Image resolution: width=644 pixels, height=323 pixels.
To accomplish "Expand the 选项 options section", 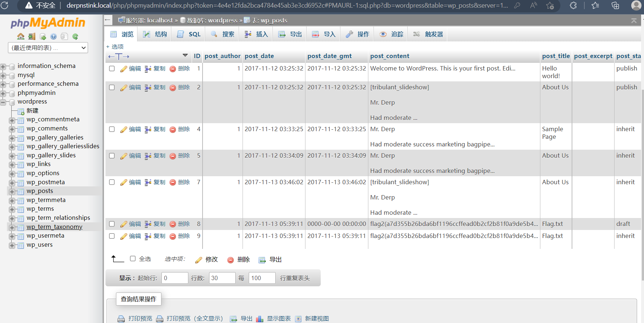I will coord(115,47).
